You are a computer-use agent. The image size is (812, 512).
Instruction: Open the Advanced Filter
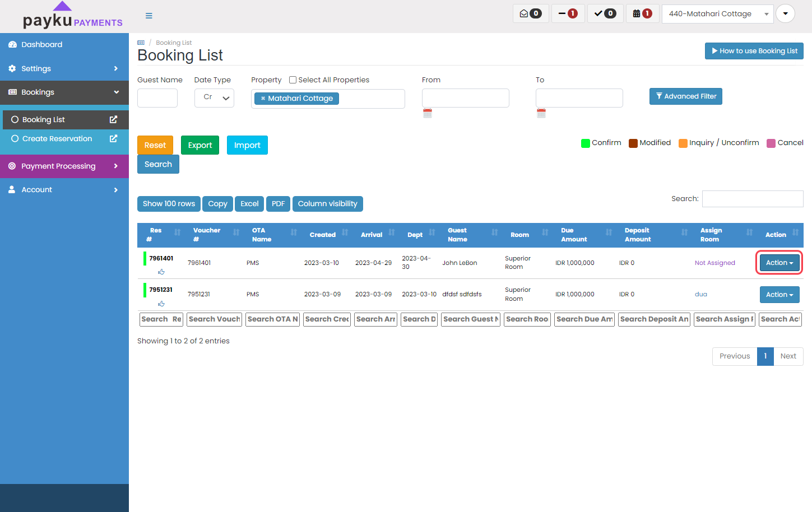686,96
